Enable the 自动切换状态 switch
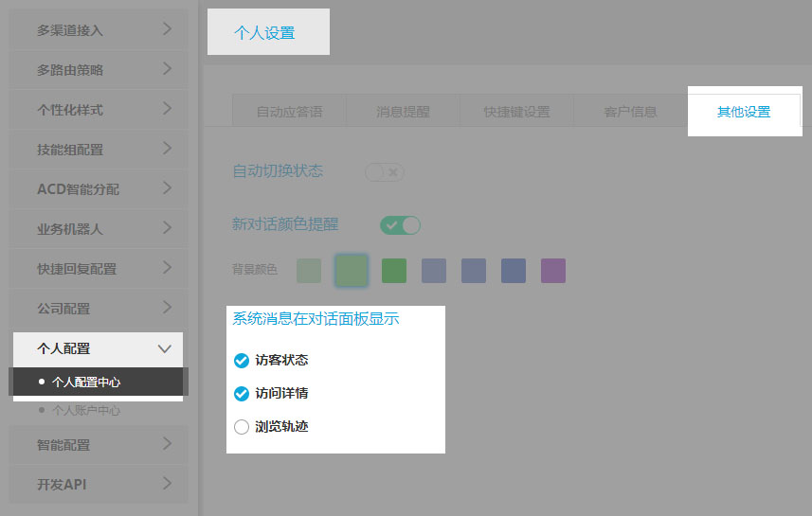This screenshot has height=516, width=812. coord(385,171)
